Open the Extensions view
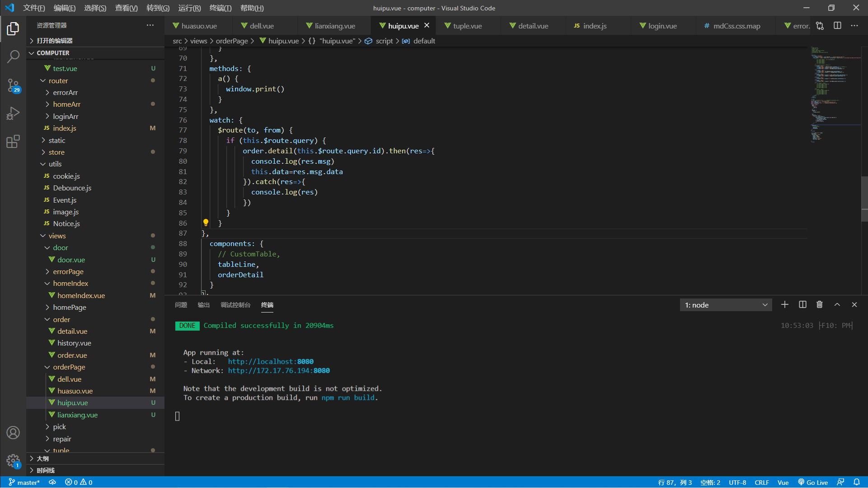This screenshot has height=488, width=868. [13, 142]
